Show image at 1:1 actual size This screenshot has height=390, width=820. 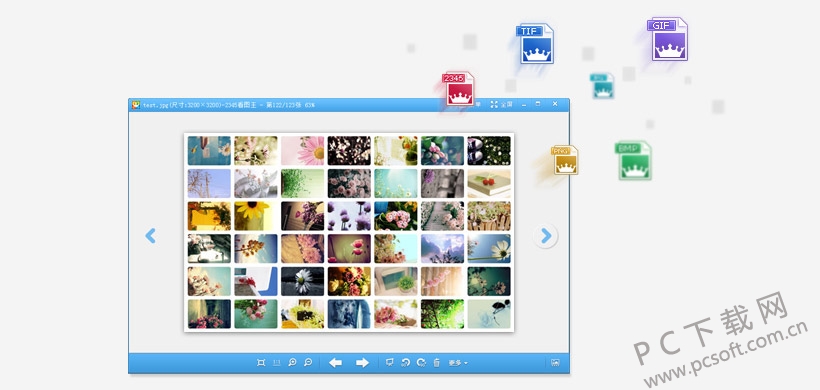coord(277,362)
